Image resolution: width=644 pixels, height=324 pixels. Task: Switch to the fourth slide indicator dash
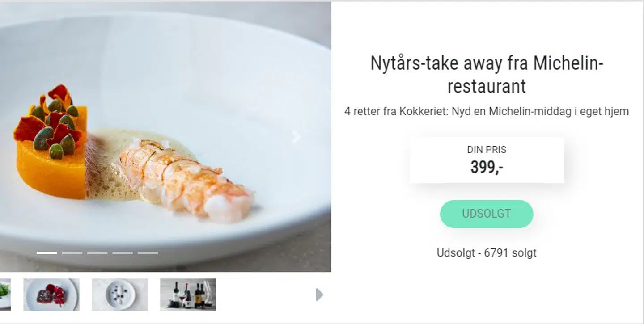123,253
